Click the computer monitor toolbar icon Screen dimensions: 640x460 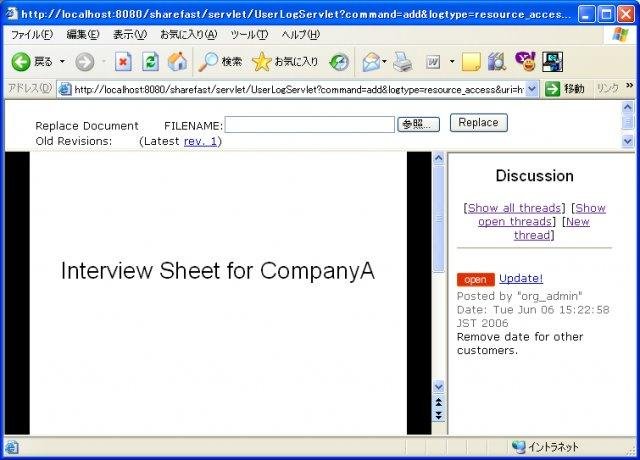(x=553, y=62)
